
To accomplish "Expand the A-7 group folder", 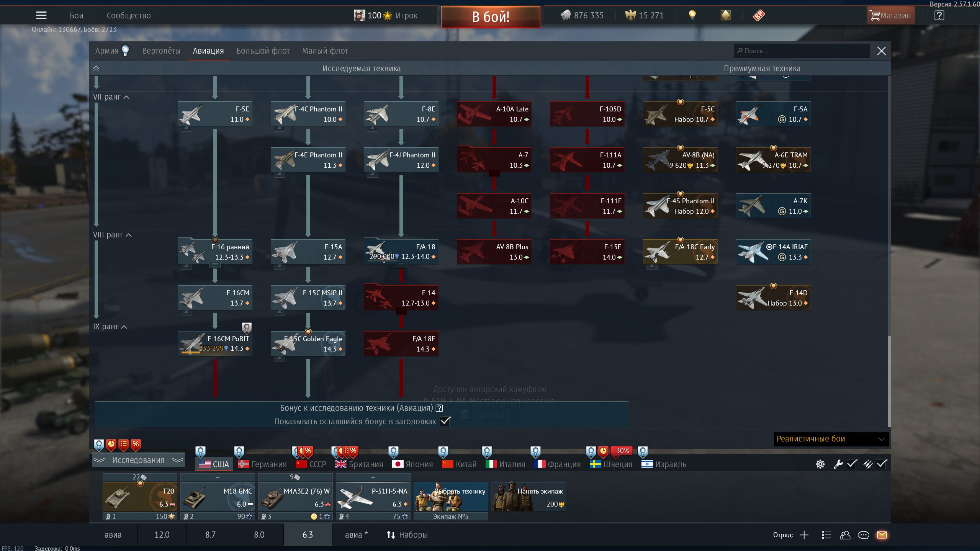I will [494, 173].
